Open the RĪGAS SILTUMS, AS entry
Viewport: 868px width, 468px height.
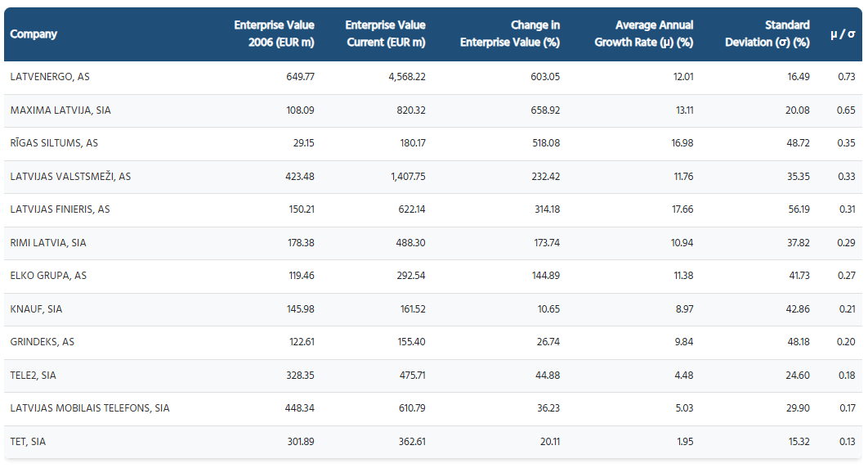54,143
